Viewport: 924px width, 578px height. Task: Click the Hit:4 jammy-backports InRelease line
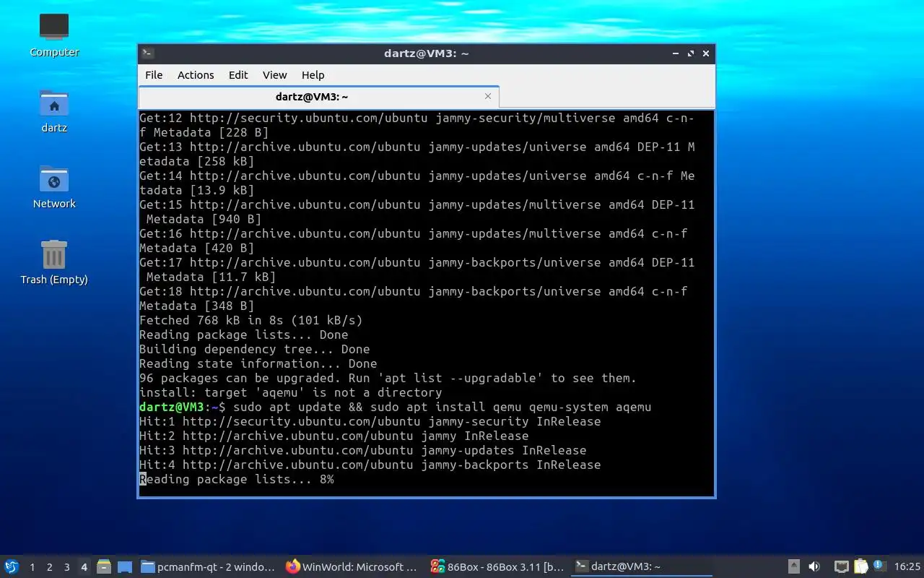coord(370,465)
